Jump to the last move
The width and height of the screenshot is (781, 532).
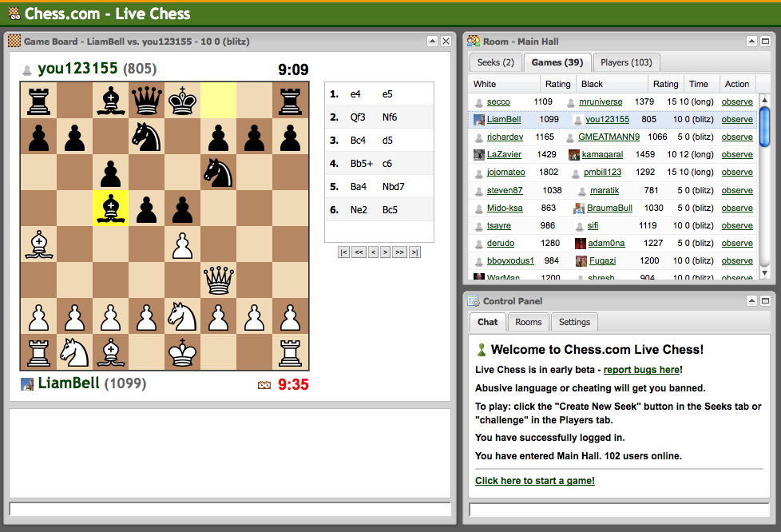(414, 252)
